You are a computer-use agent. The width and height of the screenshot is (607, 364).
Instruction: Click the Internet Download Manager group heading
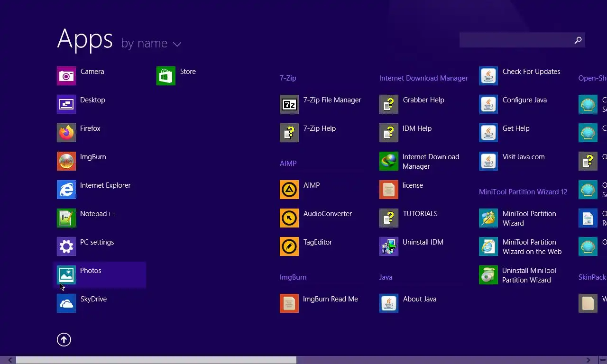[423, 78]
